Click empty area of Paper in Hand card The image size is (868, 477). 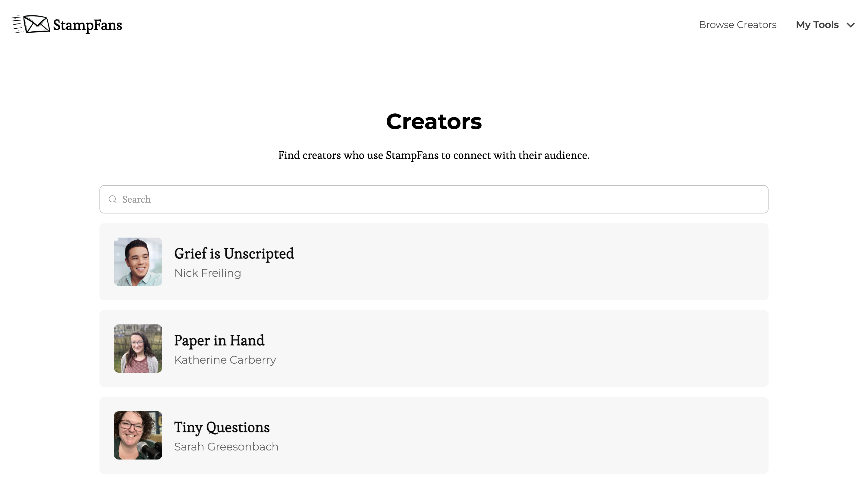[x=539, y=349]
